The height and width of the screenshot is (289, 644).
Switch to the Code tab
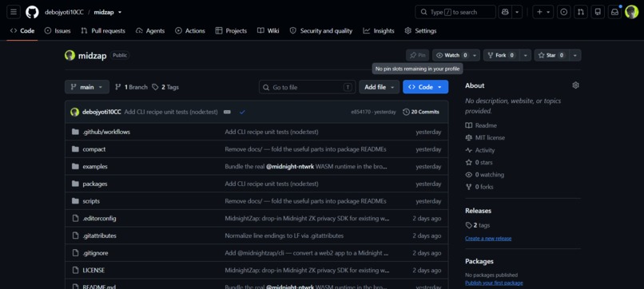[22, 31]
